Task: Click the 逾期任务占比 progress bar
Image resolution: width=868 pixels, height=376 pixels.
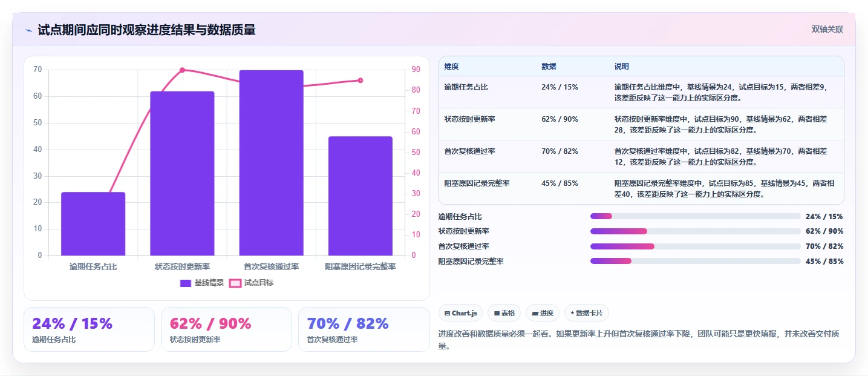Action: pos(695,216)
